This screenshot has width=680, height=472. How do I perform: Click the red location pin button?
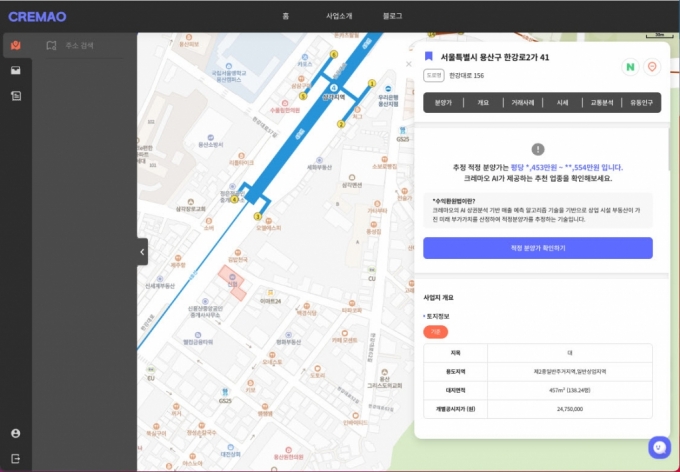coord(652,67)
